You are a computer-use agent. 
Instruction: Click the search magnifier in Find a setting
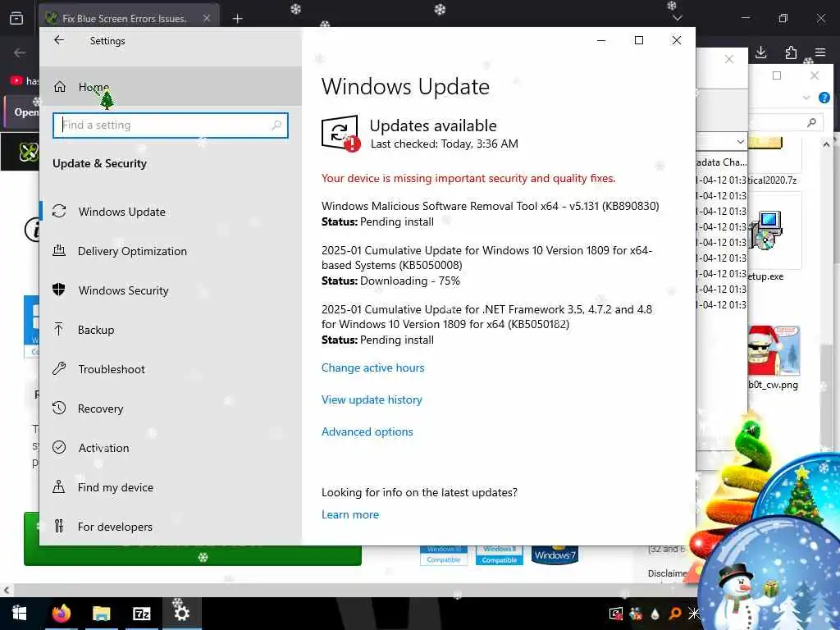coord(276,126)
